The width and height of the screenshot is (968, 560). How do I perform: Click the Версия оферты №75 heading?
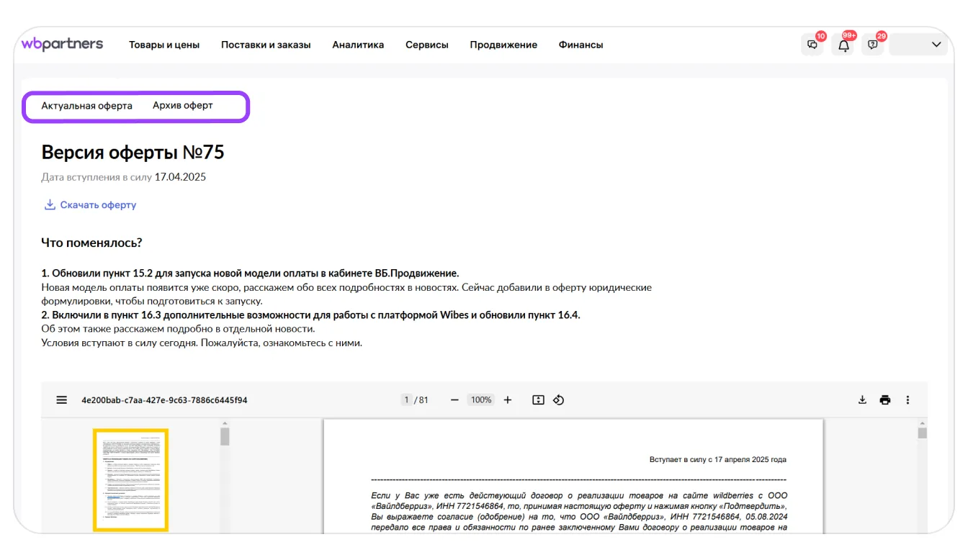(x=133, y=153)
